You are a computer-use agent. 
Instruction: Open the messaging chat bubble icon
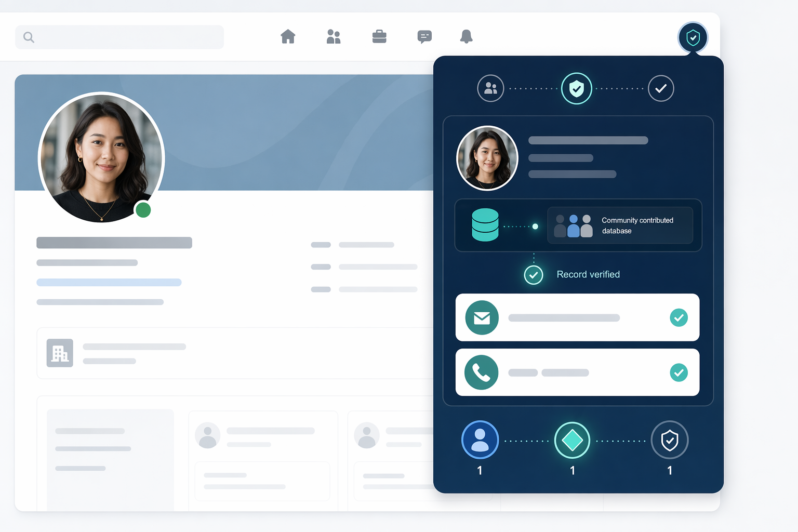[424, 36]
